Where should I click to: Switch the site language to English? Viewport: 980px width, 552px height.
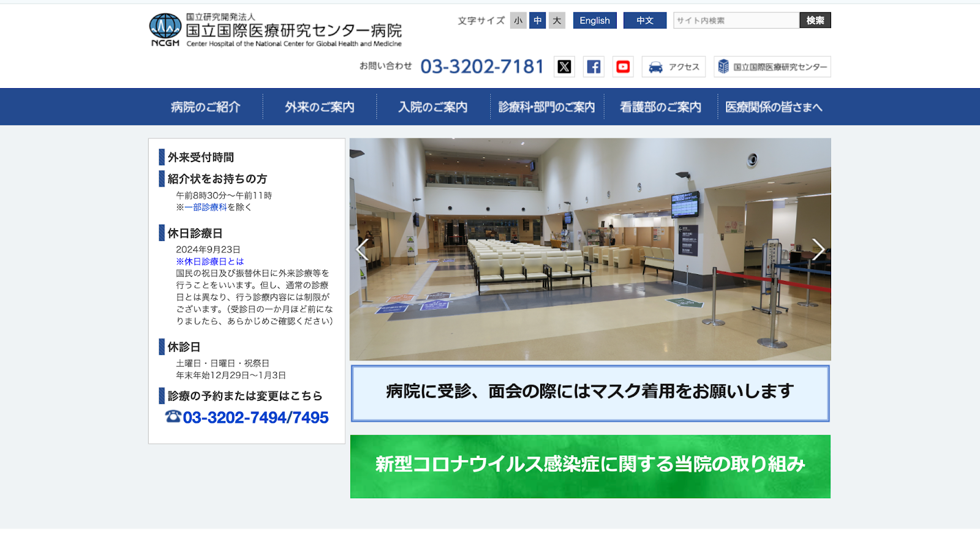pyautogui.click(x=595, y=21)
